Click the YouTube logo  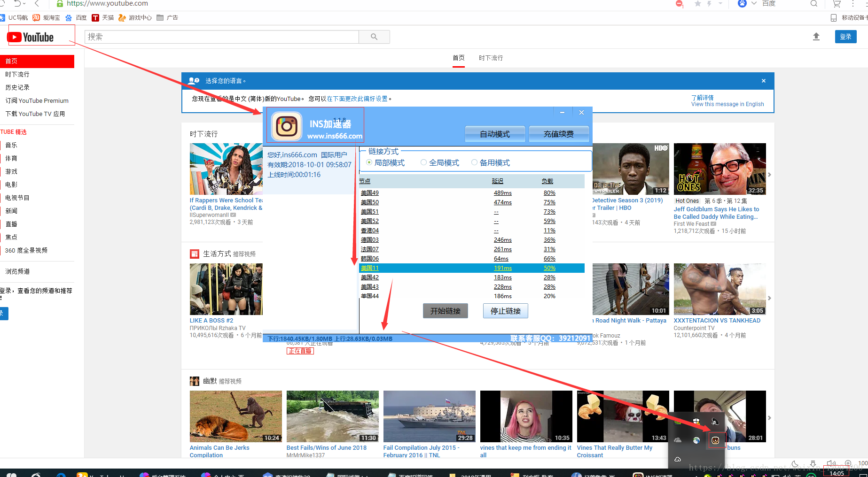click(x=31, y=37)
